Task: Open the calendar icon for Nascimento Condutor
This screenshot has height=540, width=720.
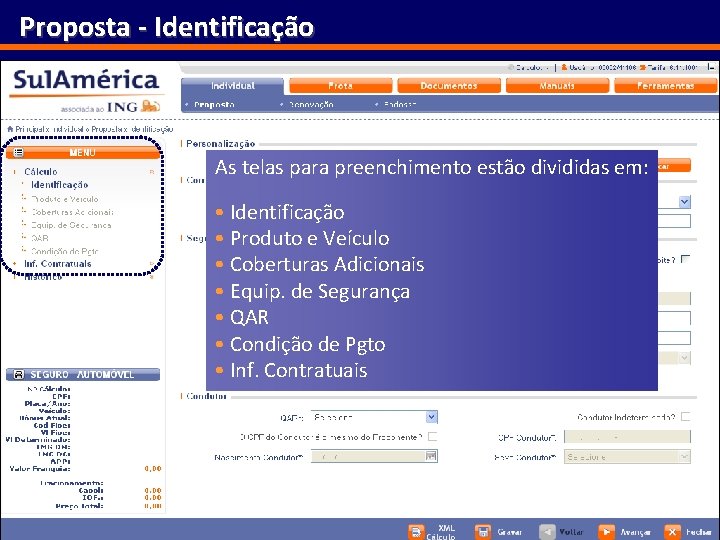Action: tap(431, 456)
